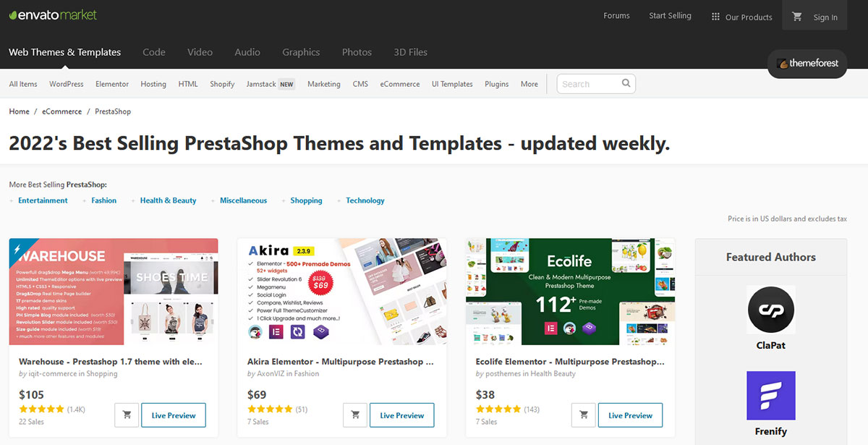Click PrestaShop breadcrumb

113,111
